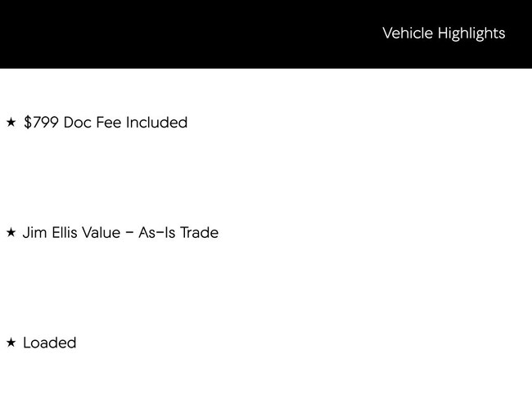Click the word "Trade"
This screenshot has height=399, width=532.
pyautogui.click(x=199, y=233)
